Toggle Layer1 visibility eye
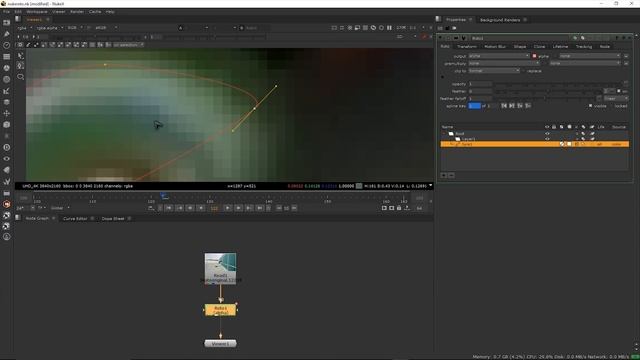Viewport: 640px width, 360px height. [547, 139]
